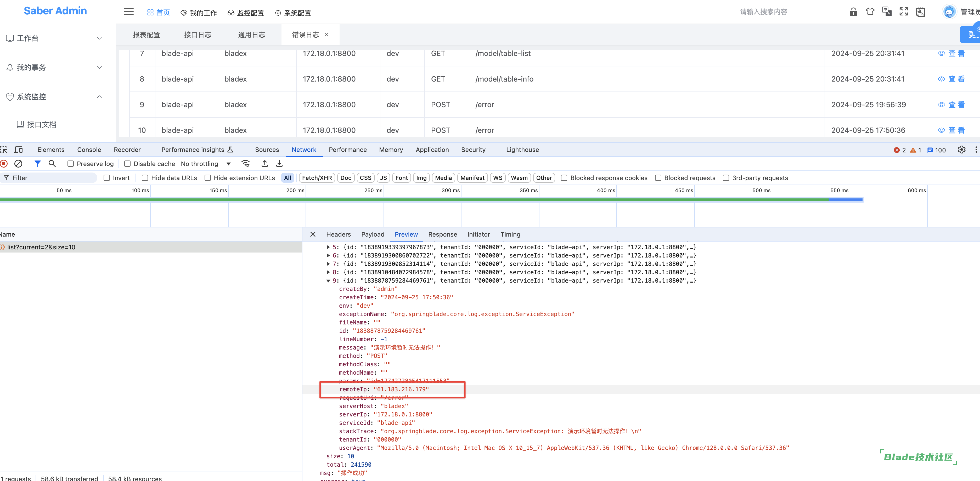Switch to the 接口日志 page tab
The width and height of the screenshot is (980, 481).
coord(198,35)
